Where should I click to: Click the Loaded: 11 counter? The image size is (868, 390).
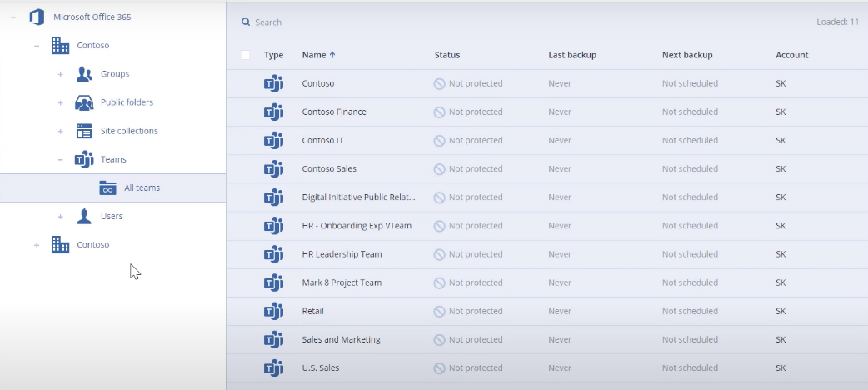coord(837,22)
